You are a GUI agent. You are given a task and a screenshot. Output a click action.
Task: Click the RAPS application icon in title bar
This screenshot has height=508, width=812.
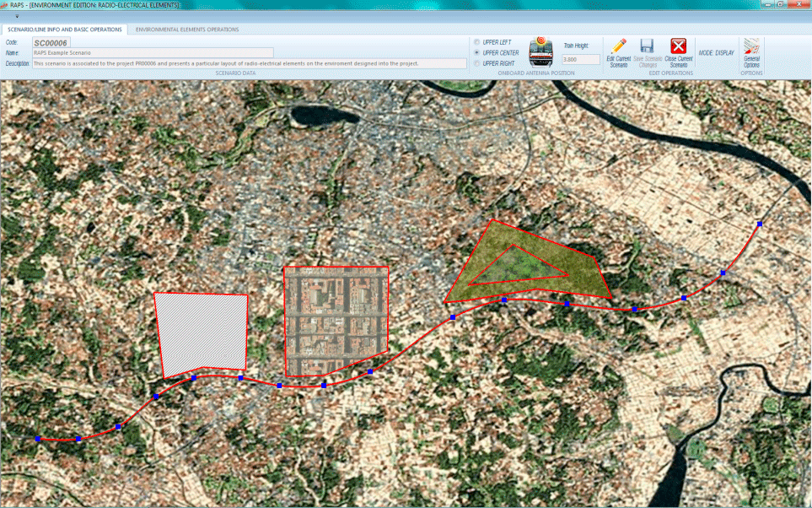click(x=6, y=5)
